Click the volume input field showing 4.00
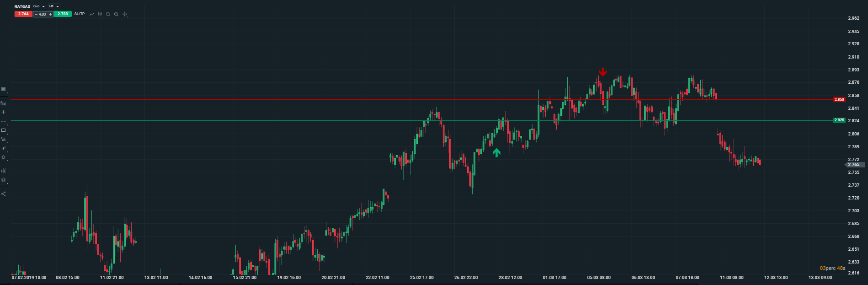868x285 pixels. coord(43,14)
